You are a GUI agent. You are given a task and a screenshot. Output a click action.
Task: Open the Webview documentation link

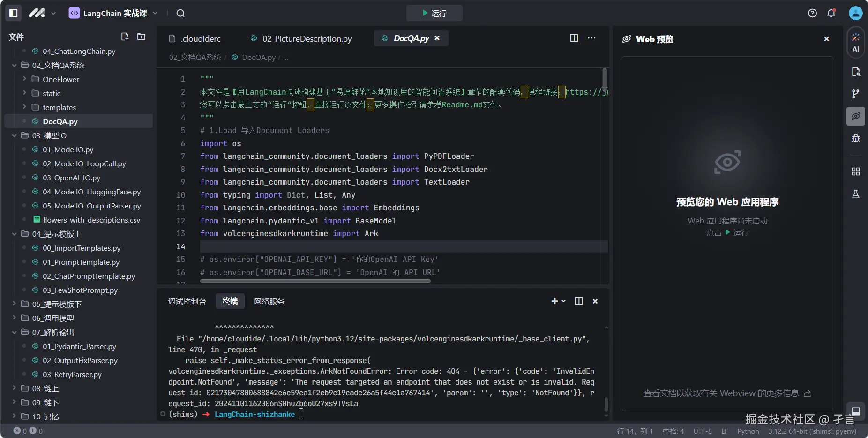[726, 393]
